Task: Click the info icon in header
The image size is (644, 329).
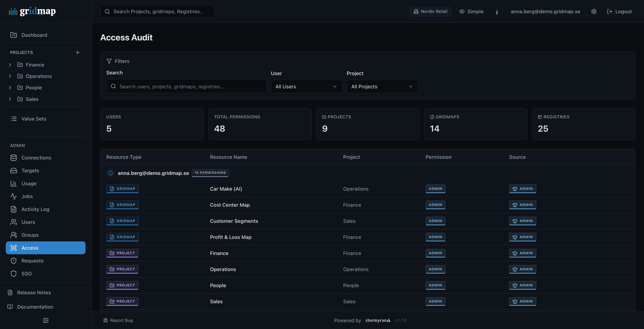Action: pyautogui.click(x=497, y=12)
